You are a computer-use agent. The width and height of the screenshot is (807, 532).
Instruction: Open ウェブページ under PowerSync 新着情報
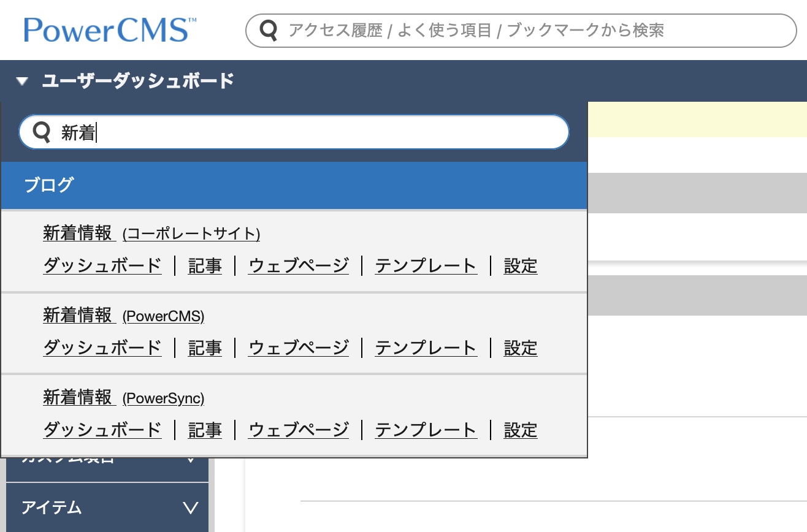299,430
